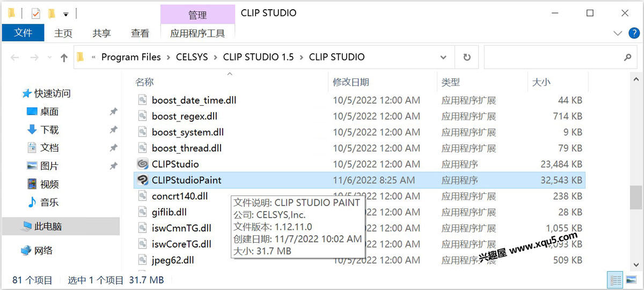Select the boost_thread.dll file
This screenshot has width=644, height=290.
pyautogui.click(x=187, y=148)
